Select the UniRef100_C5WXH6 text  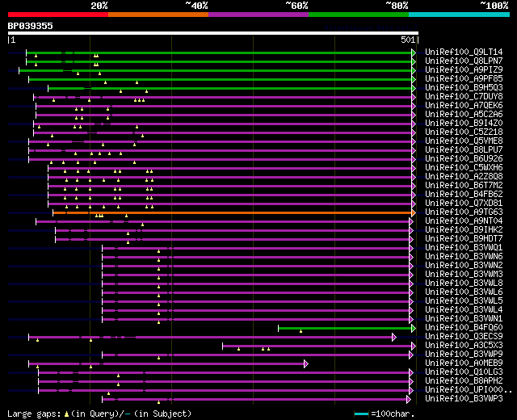point(464,168)
